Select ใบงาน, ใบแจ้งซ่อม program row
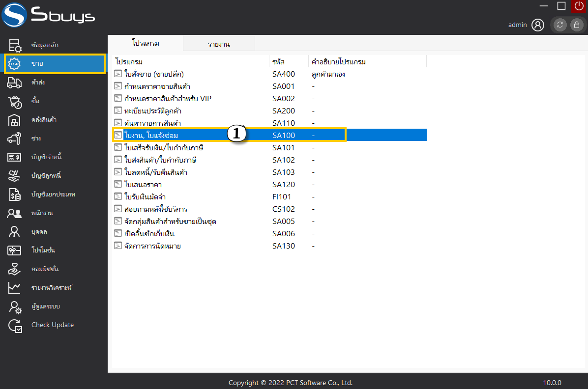588x389 pixels. tap(269, 135)
